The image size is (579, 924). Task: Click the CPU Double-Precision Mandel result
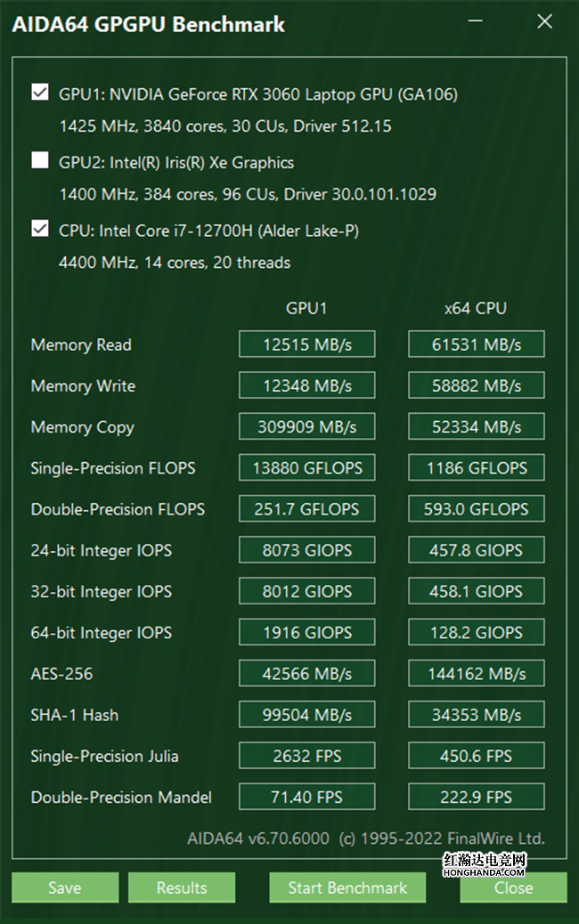(477, 797)
